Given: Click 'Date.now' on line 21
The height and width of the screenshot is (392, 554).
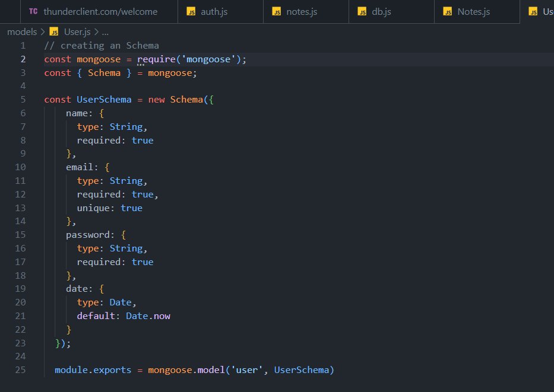Looking at the screenshot, I should (x=148, y=315).
